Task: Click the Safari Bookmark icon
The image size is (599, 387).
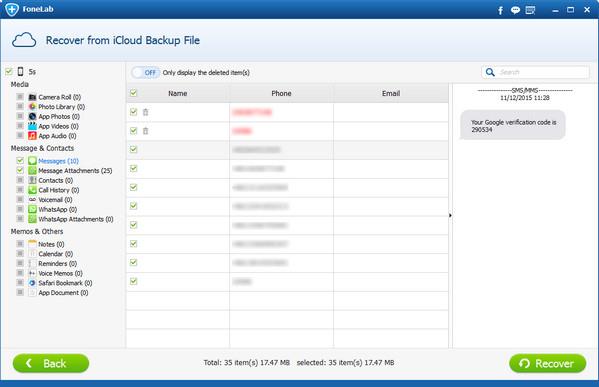Action: tap(32, 283)
